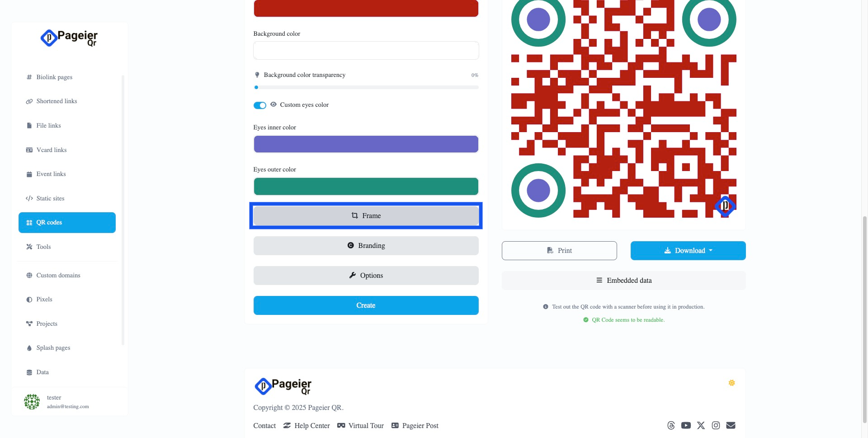Click the sun theme switcher icon

coord(731,383)
